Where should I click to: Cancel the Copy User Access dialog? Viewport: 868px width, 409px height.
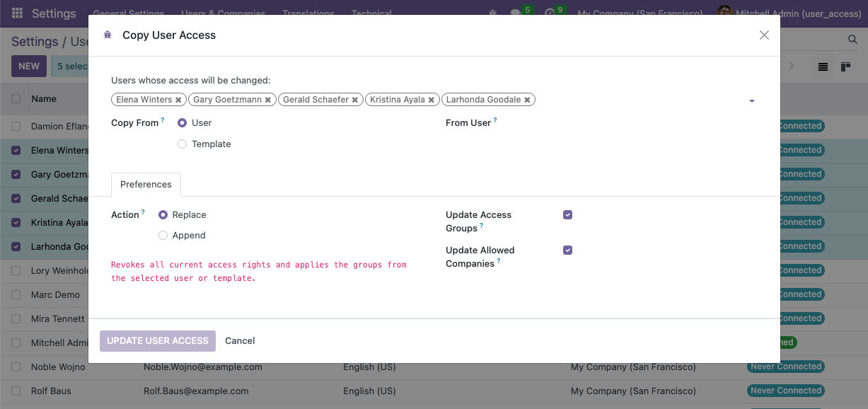pos(240,340)
